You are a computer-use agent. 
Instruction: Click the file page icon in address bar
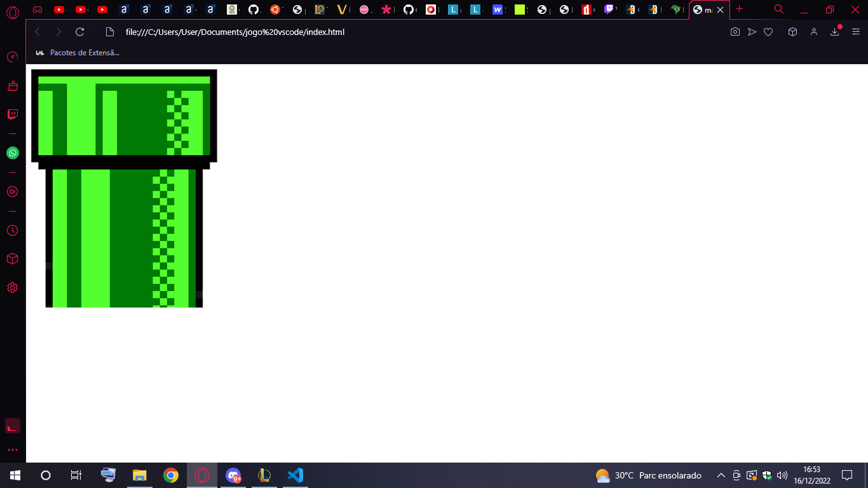pyautogui.click(x=109, y=32)
